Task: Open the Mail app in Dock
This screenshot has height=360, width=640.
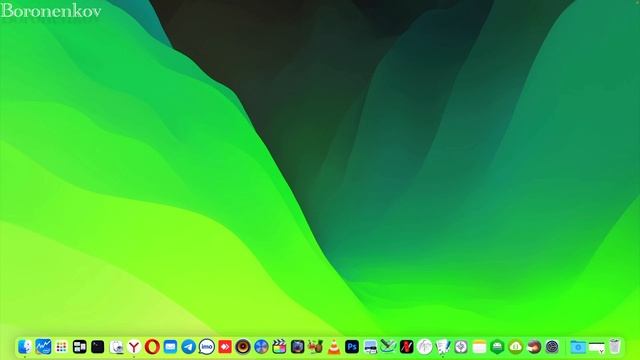Action: [x=170, y=347]
